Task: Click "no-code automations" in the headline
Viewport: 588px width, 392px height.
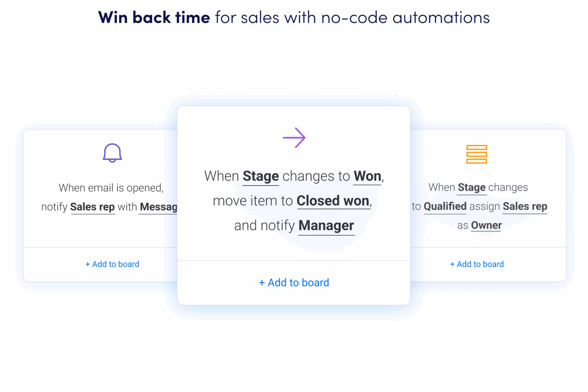Action: (405, 18)
